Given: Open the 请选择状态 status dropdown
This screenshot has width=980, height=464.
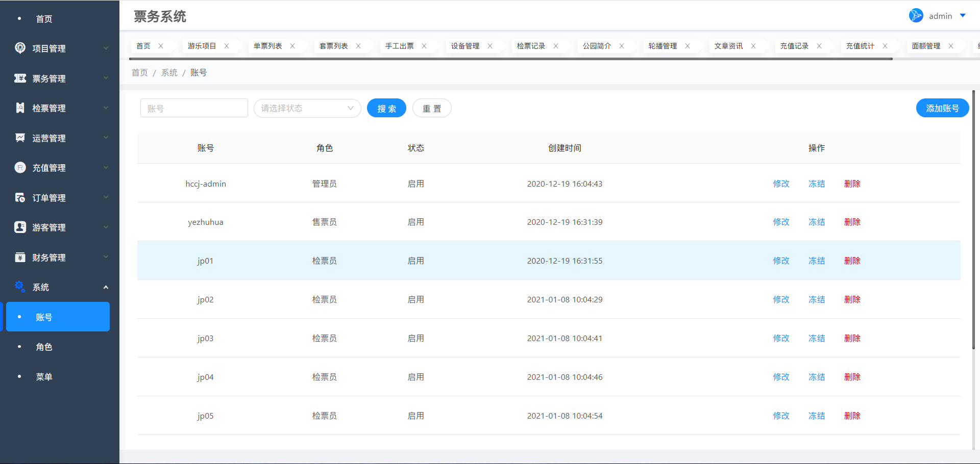Looking at the screenshot, I should pos(307,108).
